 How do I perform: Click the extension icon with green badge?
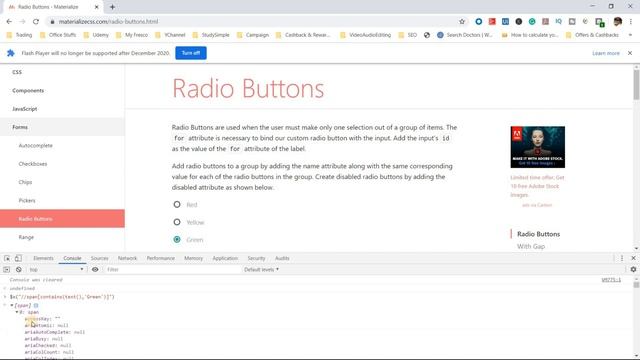600,22
